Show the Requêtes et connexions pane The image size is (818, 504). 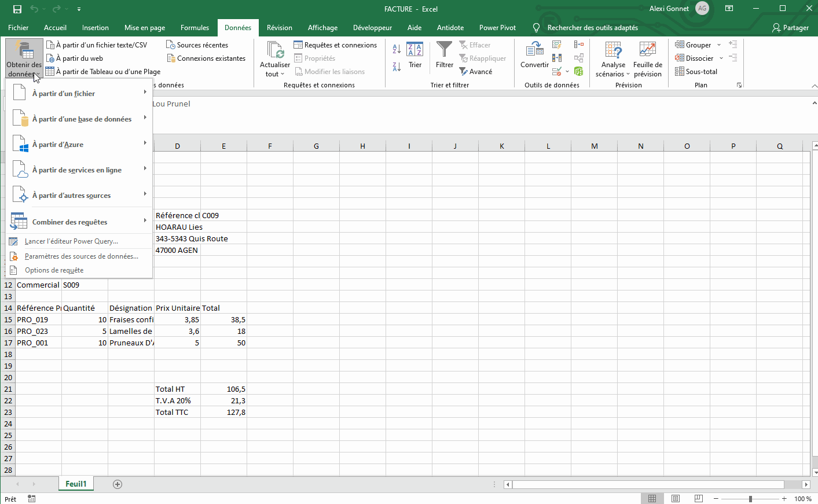click(x=335, y=45)
